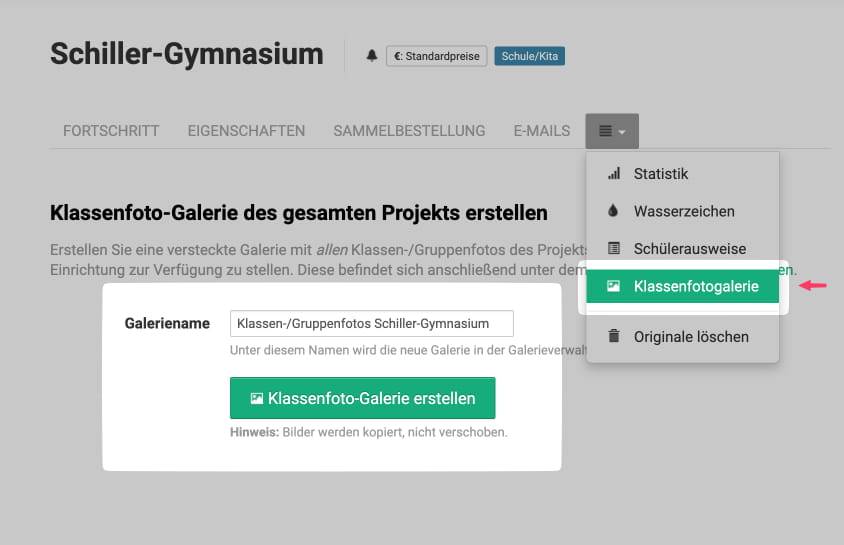Toggle the hamburger more-options dropdown
The image size is (844, 545).
pyautogui.click(x=612, y=131)
